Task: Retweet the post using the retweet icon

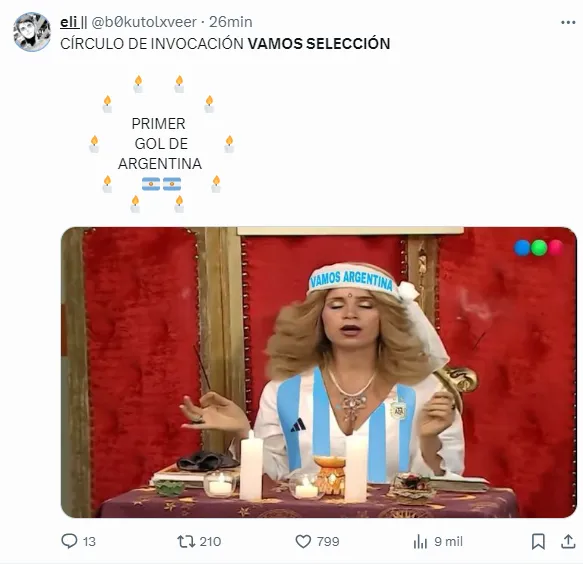Action: click(x=186, y=541)
